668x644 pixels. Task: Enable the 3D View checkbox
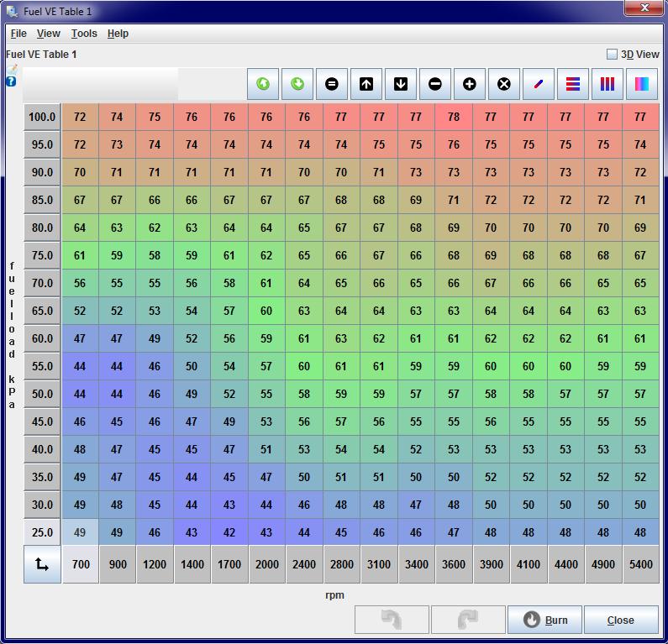click(x=613, y=55)
